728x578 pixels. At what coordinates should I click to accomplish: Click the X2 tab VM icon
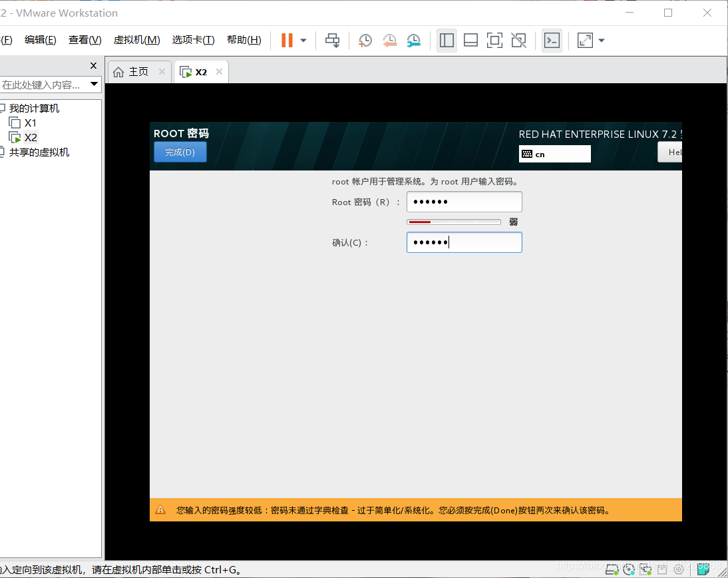[186, 72]
